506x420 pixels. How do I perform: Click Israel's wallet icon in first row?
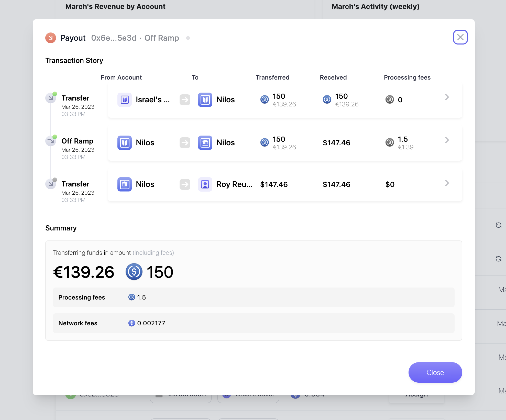(x=124, y=100)
